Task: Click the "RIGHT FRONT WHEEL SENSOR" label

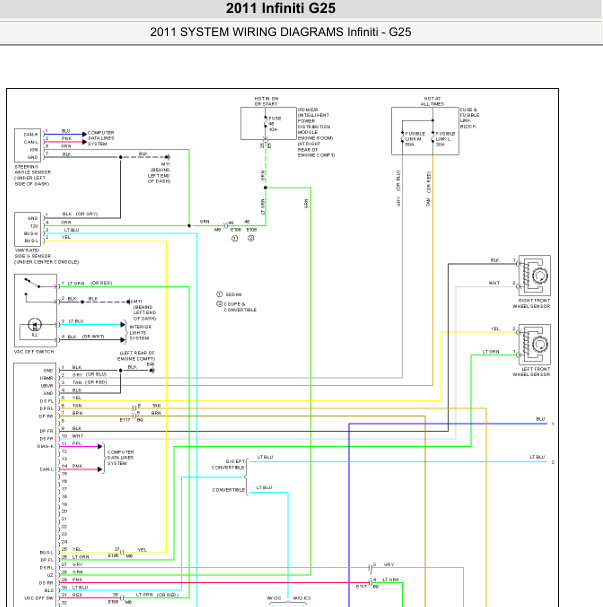Action: pos(531,303)
